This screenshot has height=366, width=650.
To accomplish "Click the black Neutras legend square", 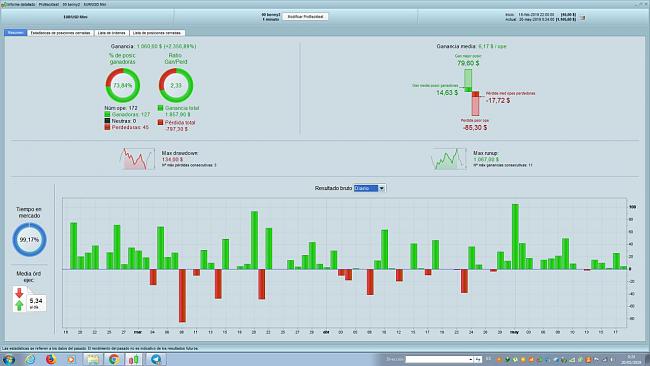I will [107, 121].
